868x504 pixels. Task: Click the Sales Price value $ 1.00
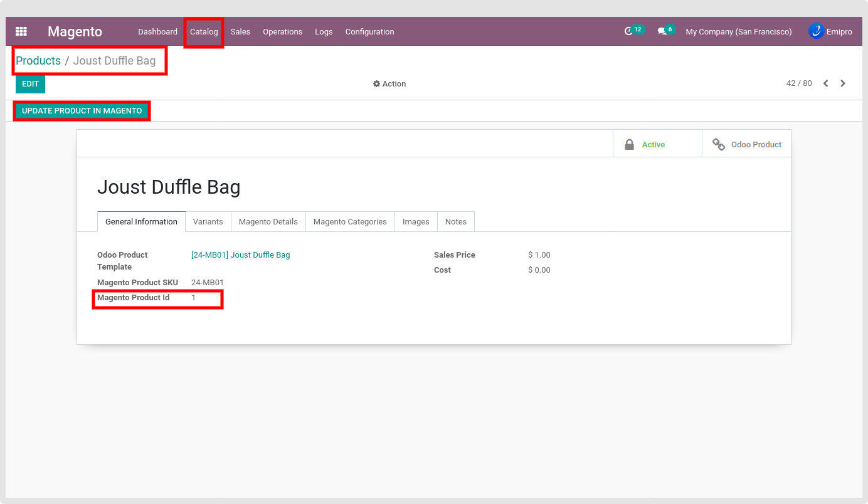539,255
